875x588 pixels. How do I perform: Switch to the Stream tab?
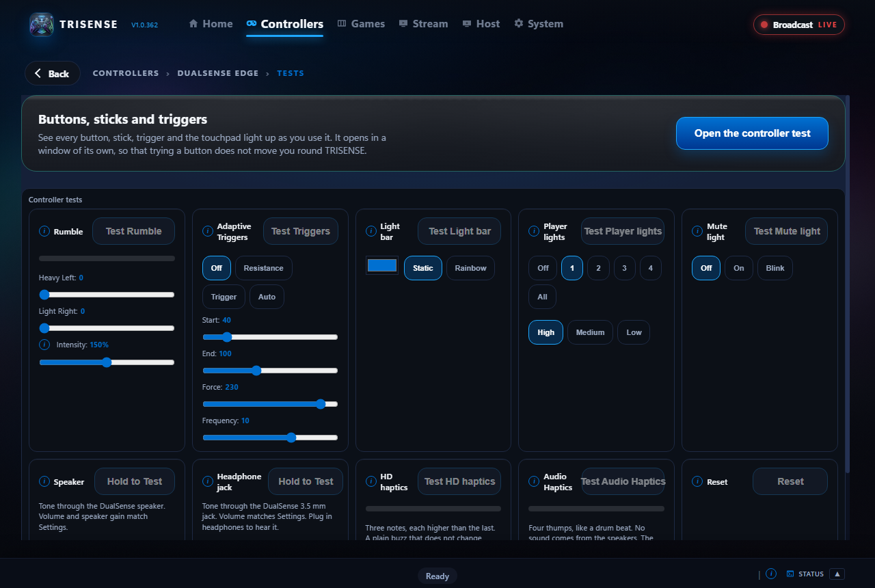coord(423,24)
